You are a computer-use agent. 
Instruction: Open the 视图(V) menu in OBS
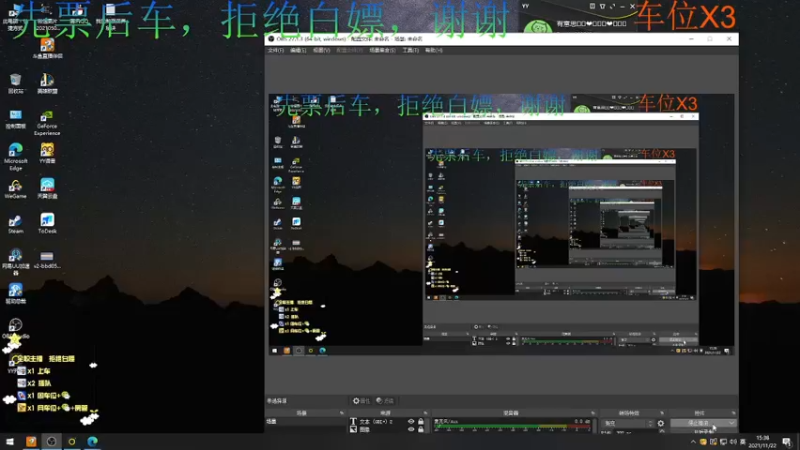point(321,50)
